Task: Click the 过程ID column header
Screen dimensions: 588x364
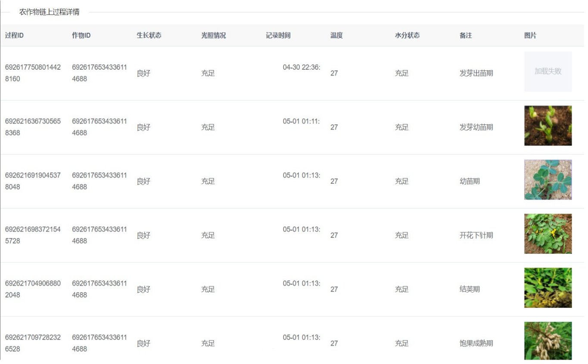Action: click(x=14, y=35)
